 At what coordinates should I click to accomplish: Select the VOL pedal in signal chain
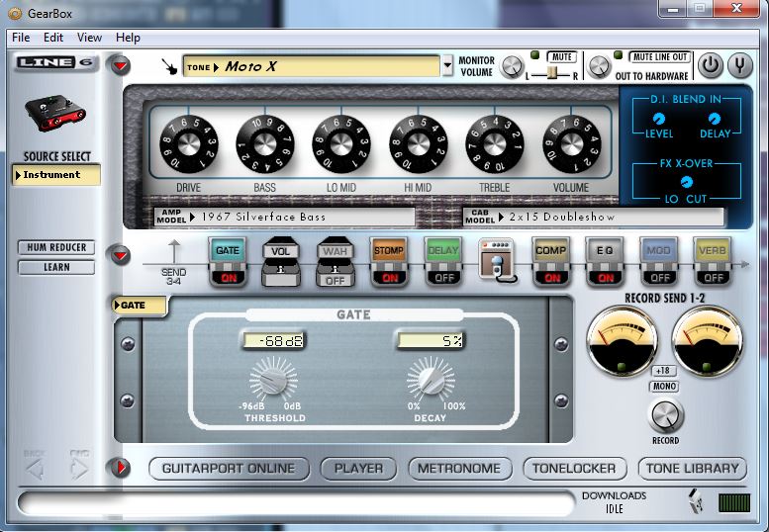(x=280, y=251)
